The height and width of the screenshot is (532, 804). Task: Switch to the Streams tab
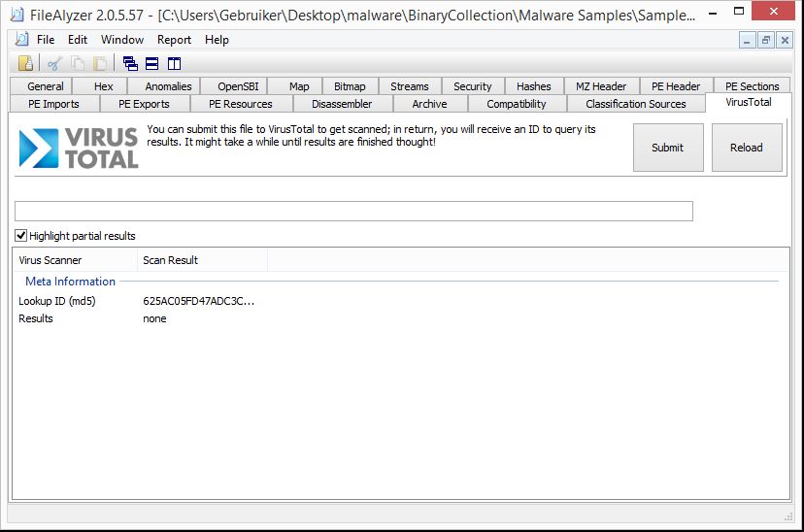[x=409, y=86]
